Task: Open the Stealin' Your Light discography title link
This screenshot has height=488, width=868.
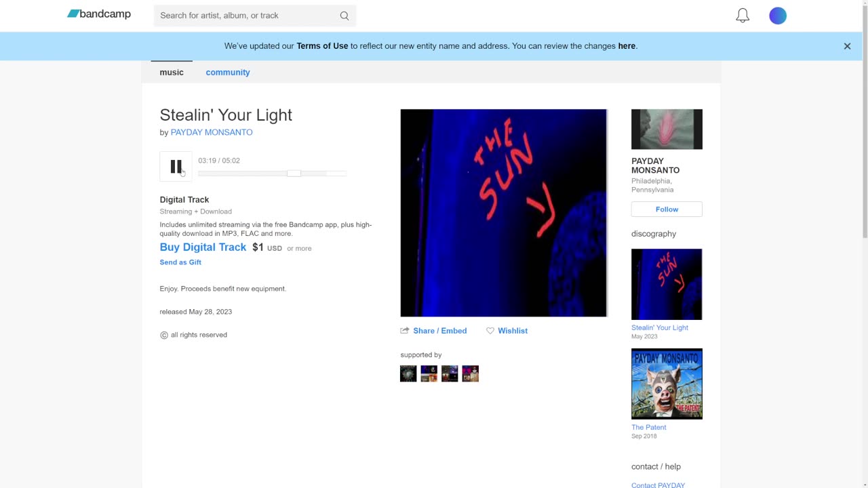Action: (x=660, y=327)
